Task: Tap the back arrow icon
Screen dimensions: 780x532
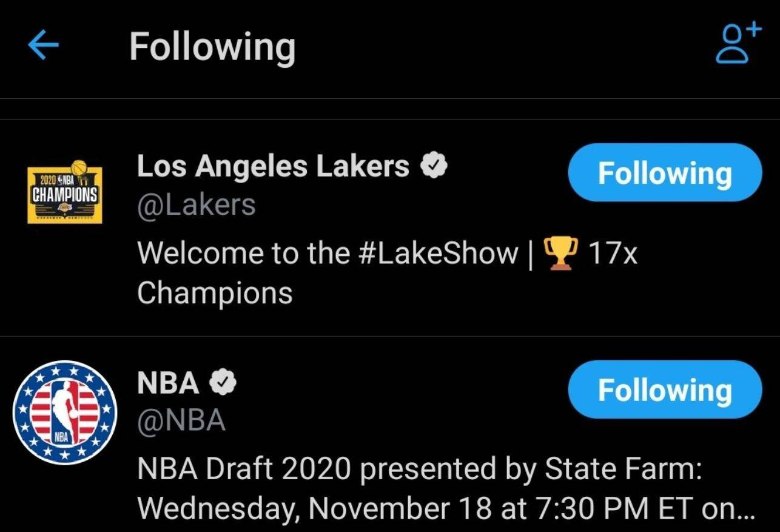Action: tap(43, 46)
